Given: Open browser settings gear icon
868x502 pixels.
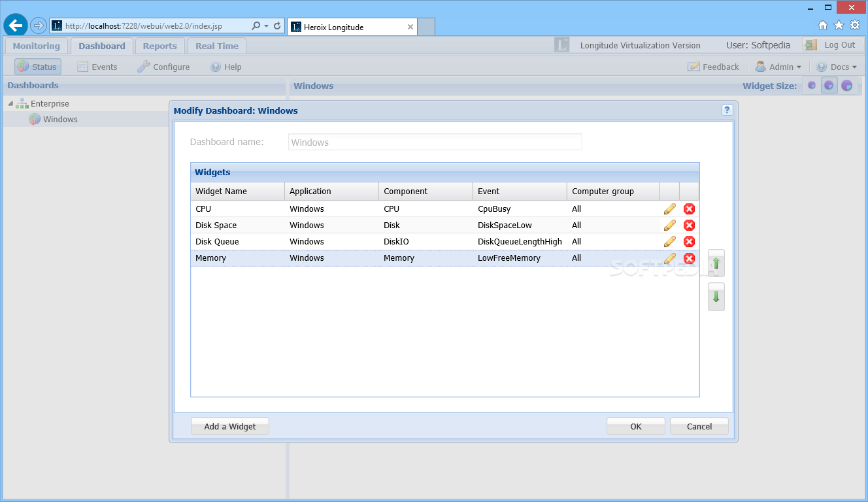Looking at the screenshot, I should pos(855,25).
